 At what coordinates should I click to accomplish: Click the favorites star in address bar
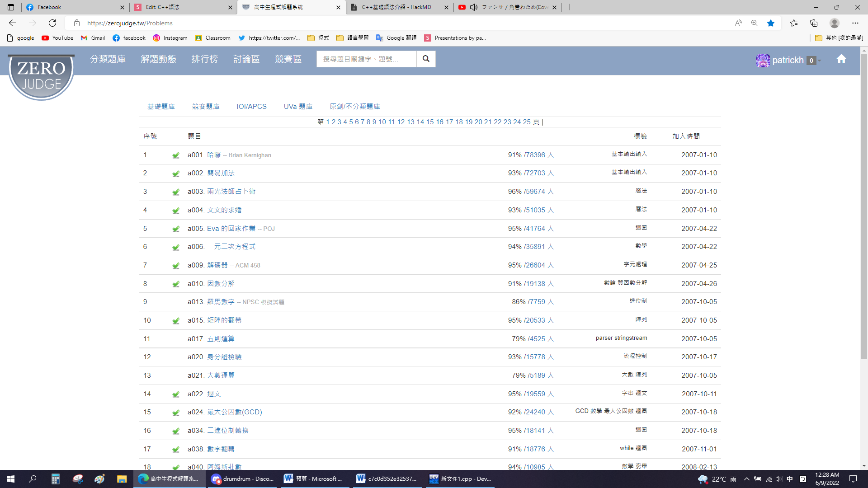point(771,23)
